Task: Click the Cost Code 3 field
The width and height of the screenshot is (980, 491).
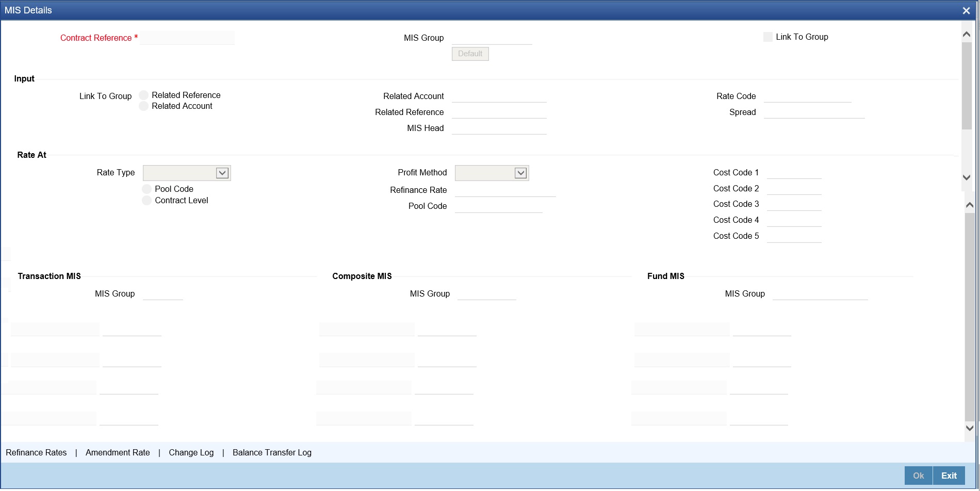Action: 794,204
